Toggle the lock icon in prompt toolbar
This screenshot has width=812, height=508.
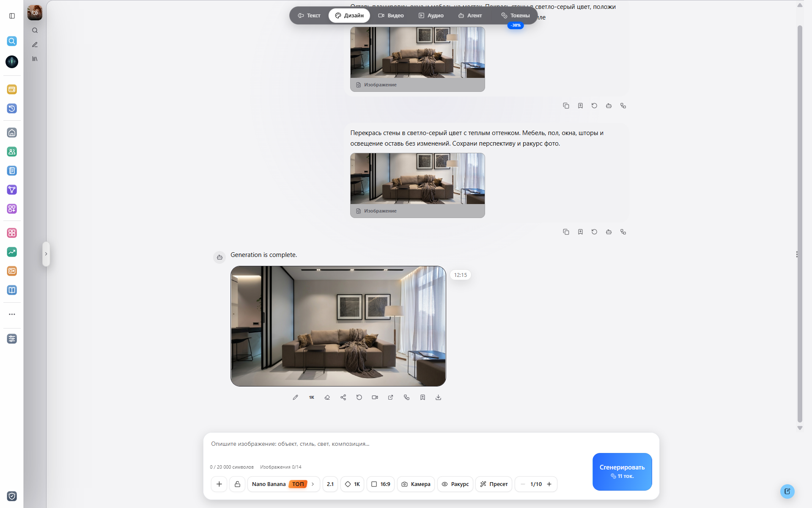237,484
